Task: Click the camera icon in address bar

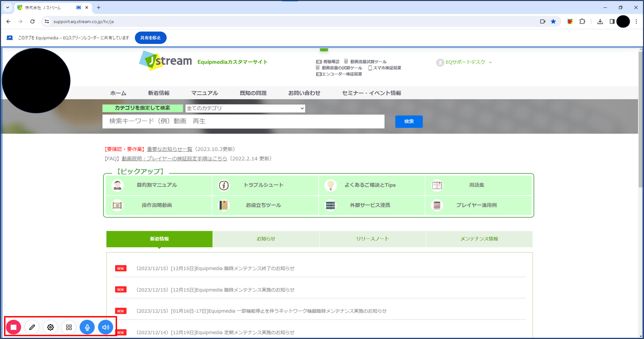Action: point(543,21)
